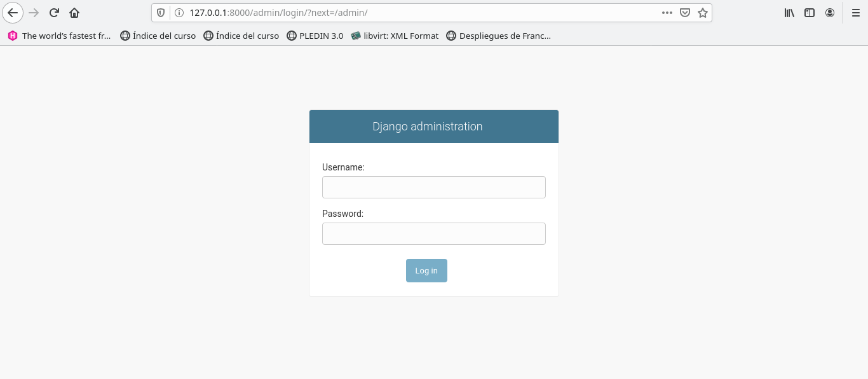Viewport: 868px width, 379px height.
Task: Open the 'Despliegues de Franc...' bookmark
Action: click(x=499, y=36)
